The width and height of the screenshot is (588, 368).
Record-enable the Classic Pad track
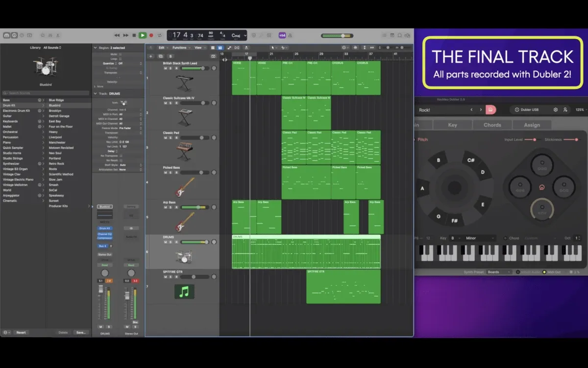click(x=176, y=138)
